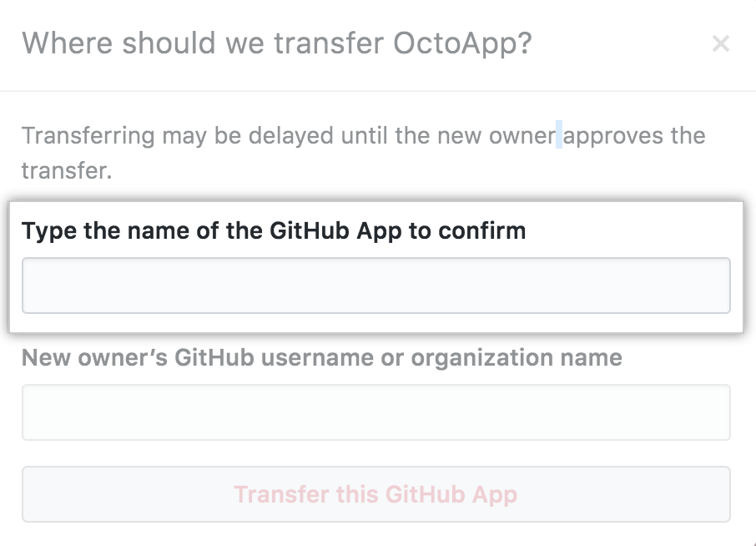The width and height of the screenshot is (756, 546).
Task: Click the Transfer this GitHub App button
Action: pos(375,494)
